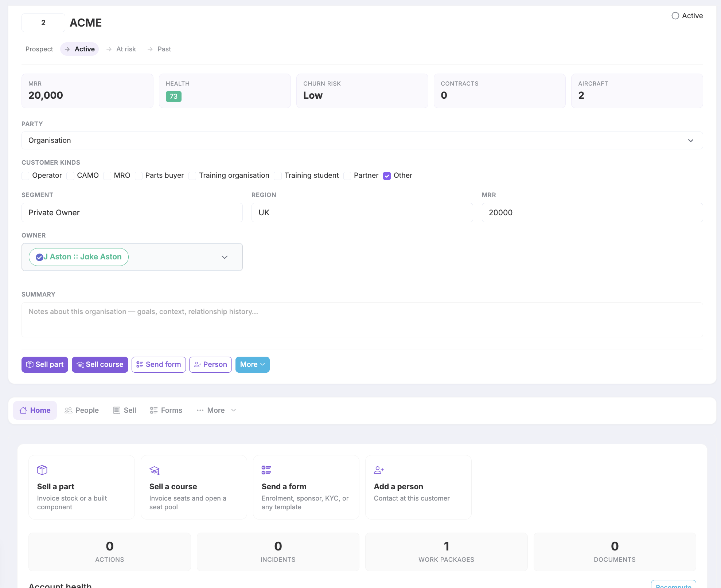This screenshot has width=721, height=588.
Task: Check the CAMO customer kind
Action: (x=70, y=176)
